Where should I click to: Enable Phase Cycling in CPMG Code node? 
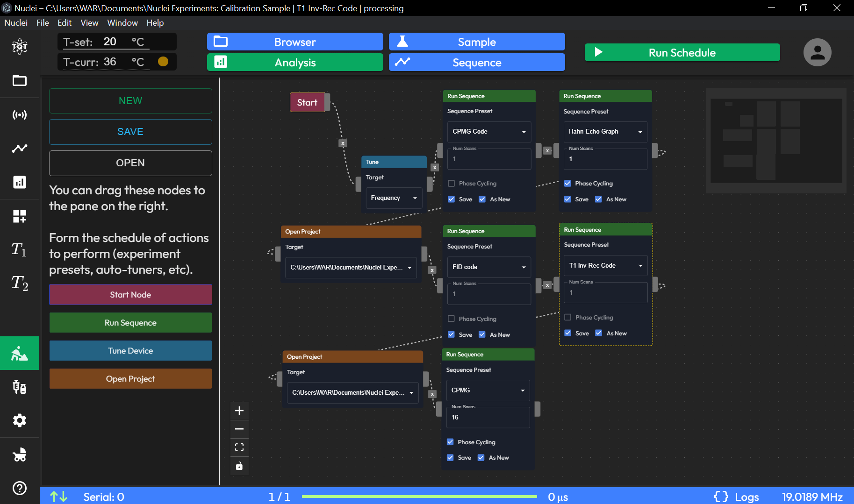click(x=452, y=184)
